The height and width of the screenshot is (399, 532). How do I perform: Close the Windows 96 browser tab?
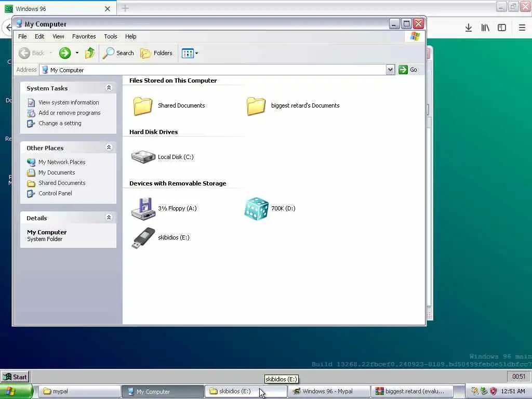(108, 9)
